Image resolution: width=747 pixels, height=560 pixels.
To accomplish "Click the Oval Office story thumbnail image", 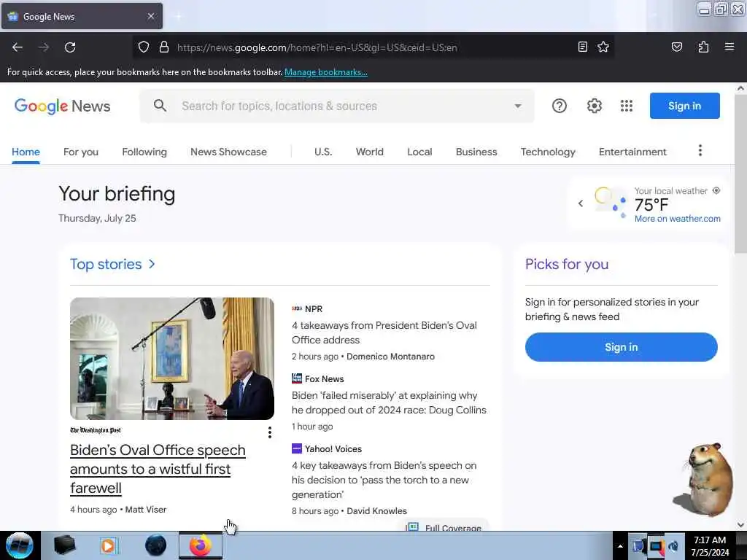I will [x=172, y=359].
